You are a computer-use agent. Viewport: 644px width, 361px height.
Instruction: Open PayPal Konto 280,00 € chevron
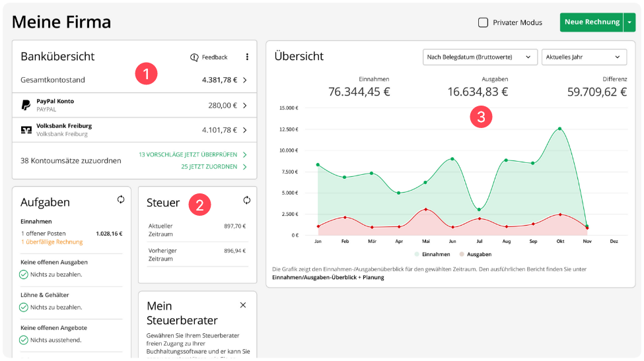pos(245,106)
